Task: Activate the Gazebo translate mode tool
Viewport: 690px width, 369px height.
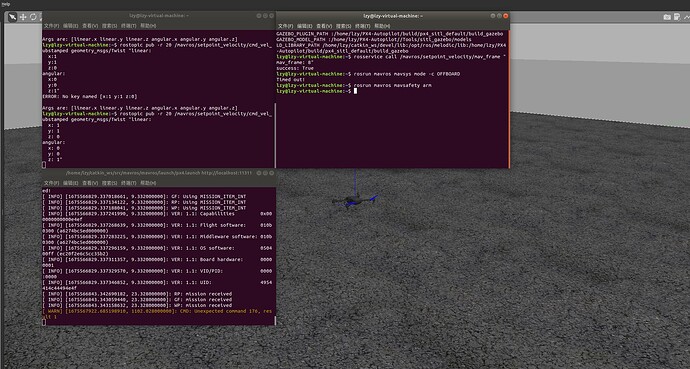Action: (23, 17)
